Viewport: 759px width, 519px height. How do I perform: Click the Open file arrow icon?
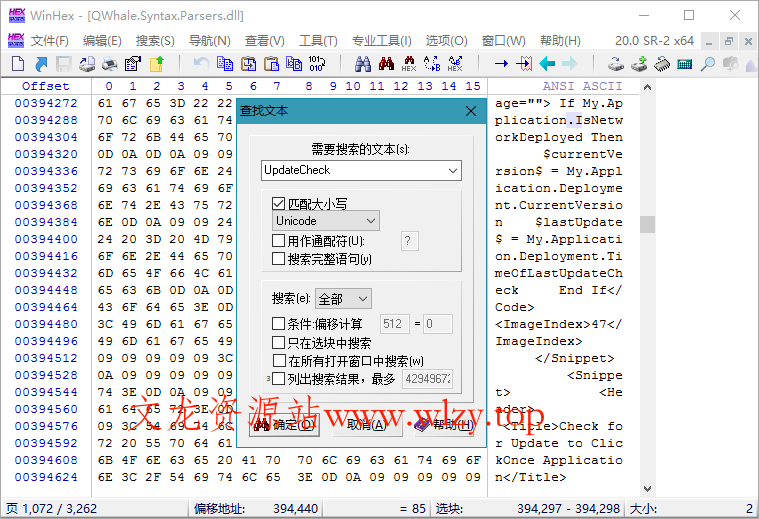point(42,63)
